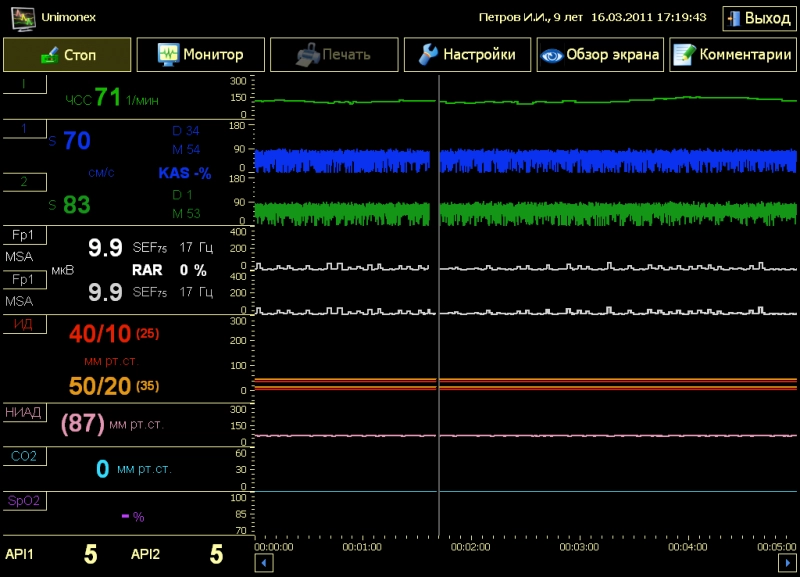The width and height of the screenshot is (800, 577).
Task: Click the Выход exit button
Action: [x=759, y=18]
